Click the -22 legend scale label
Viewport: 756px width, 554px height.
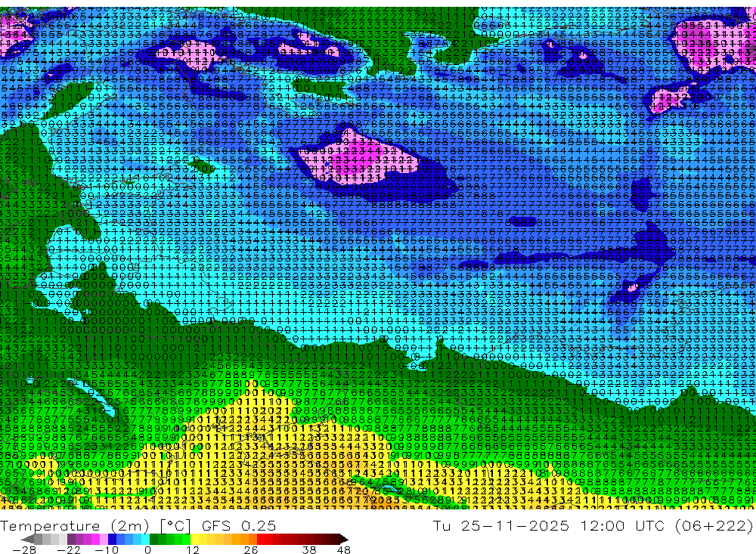click(69, 549)
